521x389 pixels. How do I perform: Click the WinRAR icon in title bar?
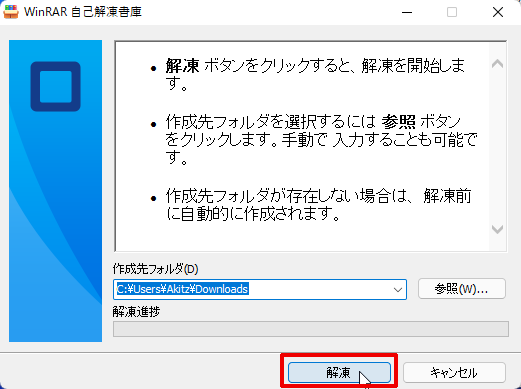click(11, 12)
